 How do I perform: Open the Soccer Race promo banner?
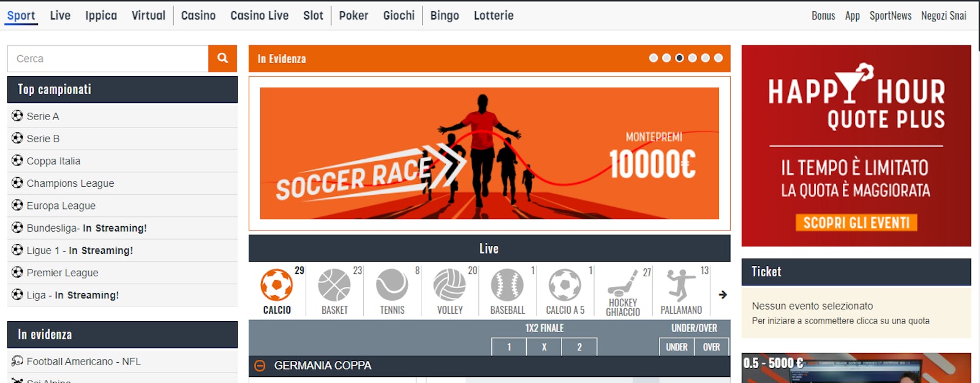489,153
